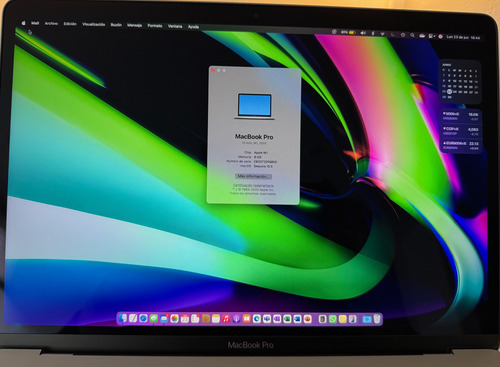Close the About This Mac window

(x=213, y=70)
